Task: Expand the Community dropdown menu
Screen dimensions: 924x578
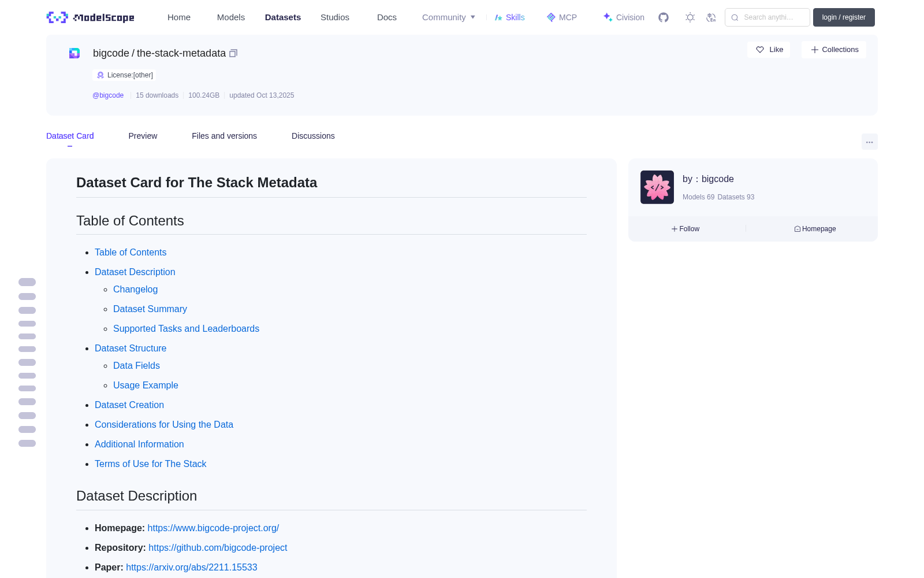Action: pyautogui.click(x=449, y=17)
